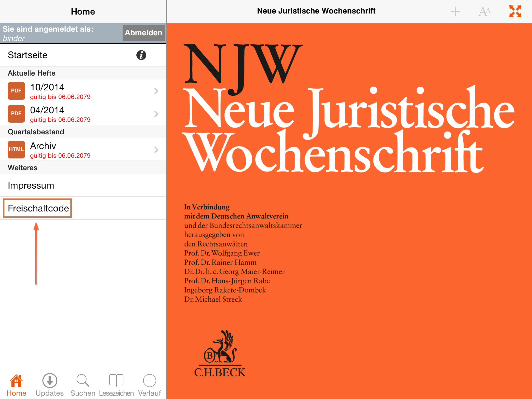This screenshot has width=532, height=399.
Task: Tap validity text under 10/2014
Action: coord(60,97)
